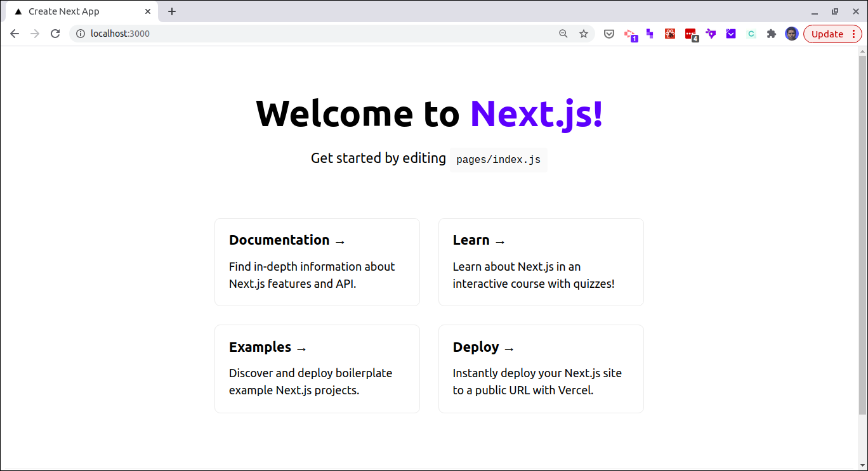
Task: Open the Documentation link
Action: pyautogui.click(x=280, y=240)
